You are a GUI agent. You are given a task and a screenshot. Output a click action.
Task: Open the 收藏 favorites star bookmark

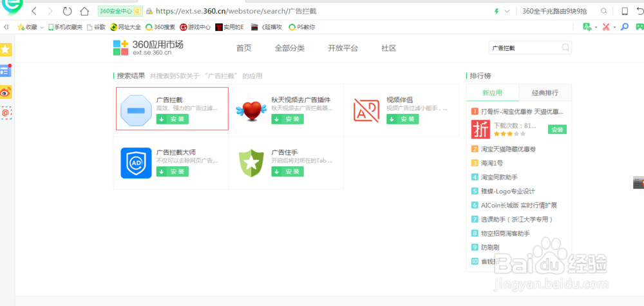coord(27,27)
